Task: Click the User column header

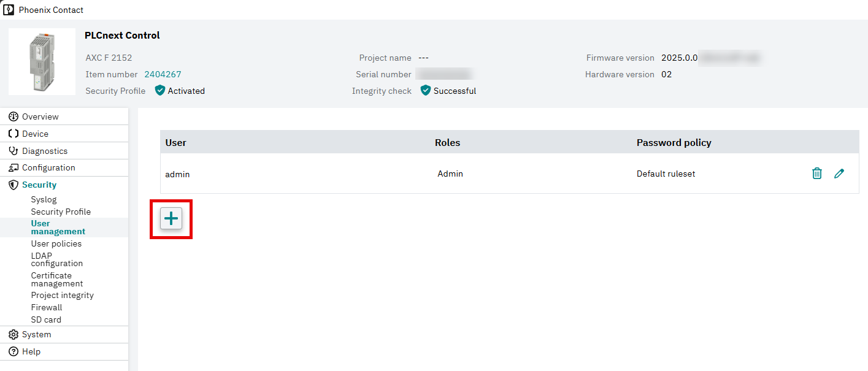Action: [176, 142]
